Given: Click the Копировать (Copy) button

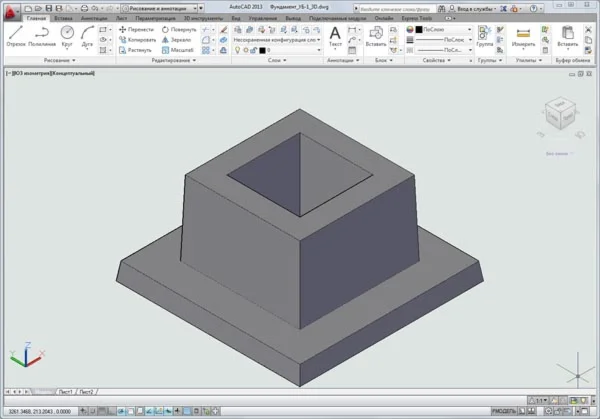Looking at the screenshot, I should (138, 39).
